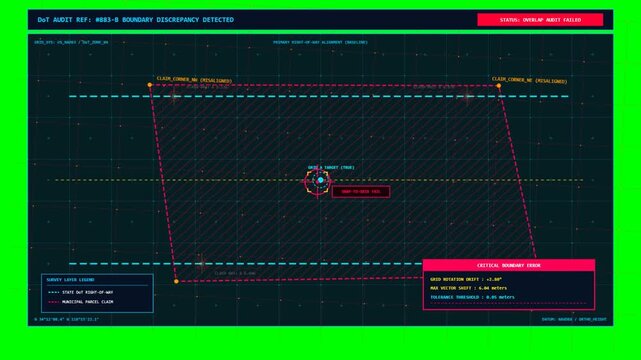Viewport: 641px width, 360px height.
Task: Click the red SNAP-TO-GRID FAIL label
Action: point(361,192)
